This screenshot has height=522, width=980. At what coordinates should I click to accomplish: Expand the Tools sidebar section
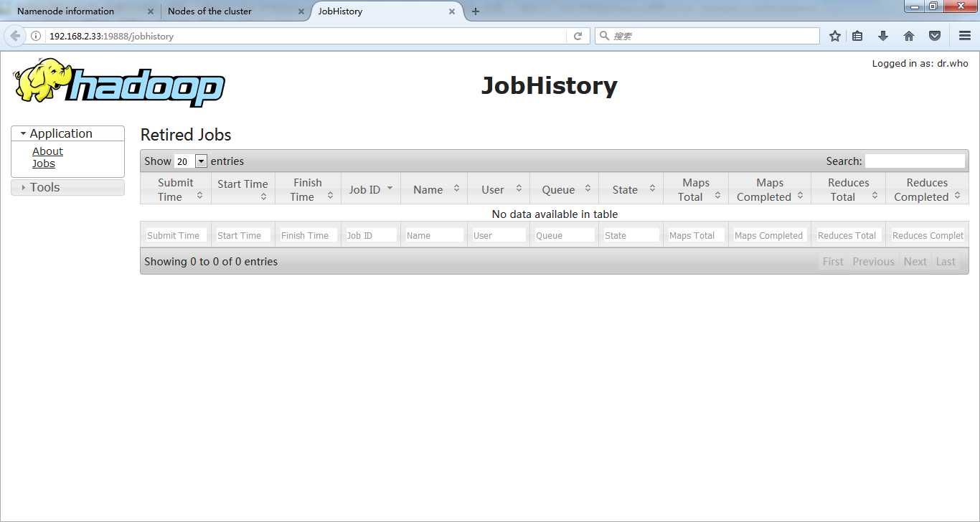tap(67, 187)
